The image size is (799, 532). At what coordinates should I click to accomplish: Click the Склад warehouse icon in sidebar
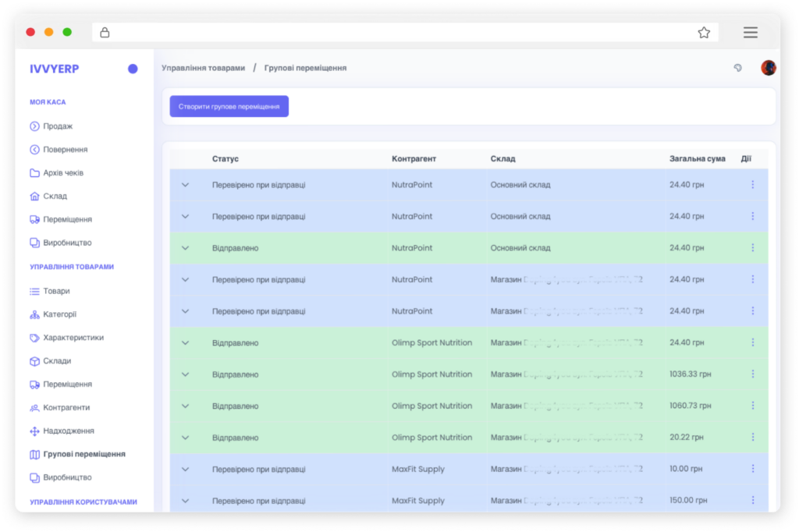click(34, 197)
